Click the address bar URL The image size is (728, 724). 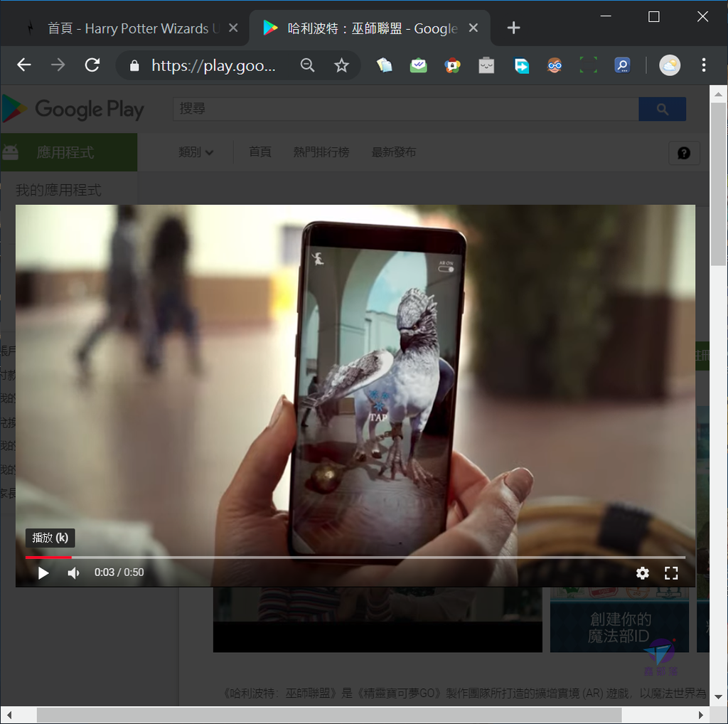(213, 65)
